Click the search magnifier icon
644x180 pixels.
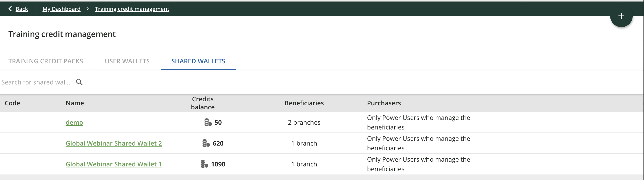pos(79,82)
